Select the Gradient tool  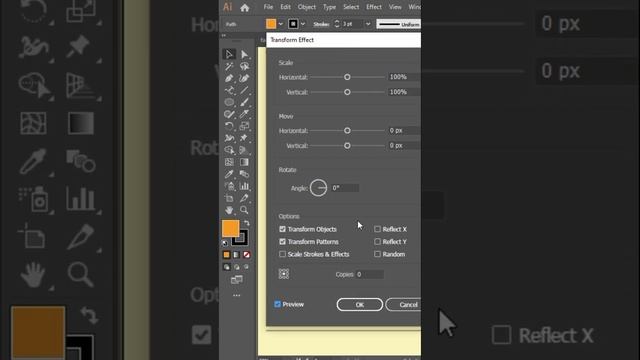244,162
